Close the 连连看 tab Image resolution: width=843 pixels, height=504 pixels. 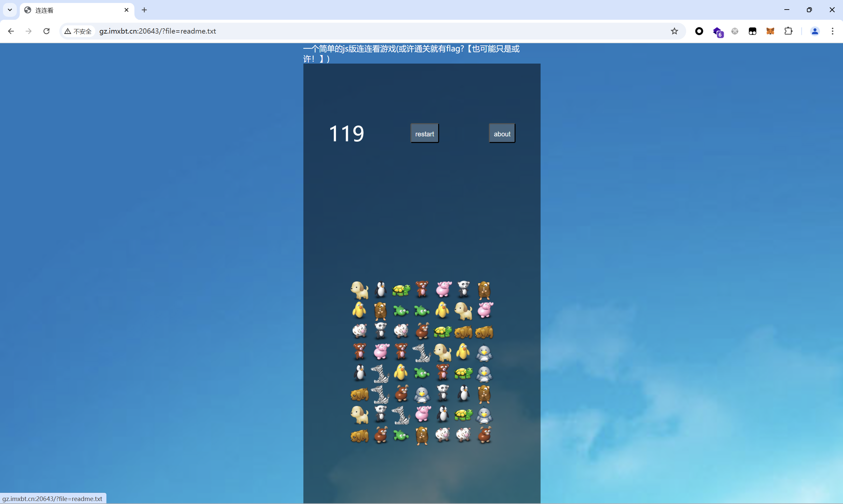click(126, 10)
